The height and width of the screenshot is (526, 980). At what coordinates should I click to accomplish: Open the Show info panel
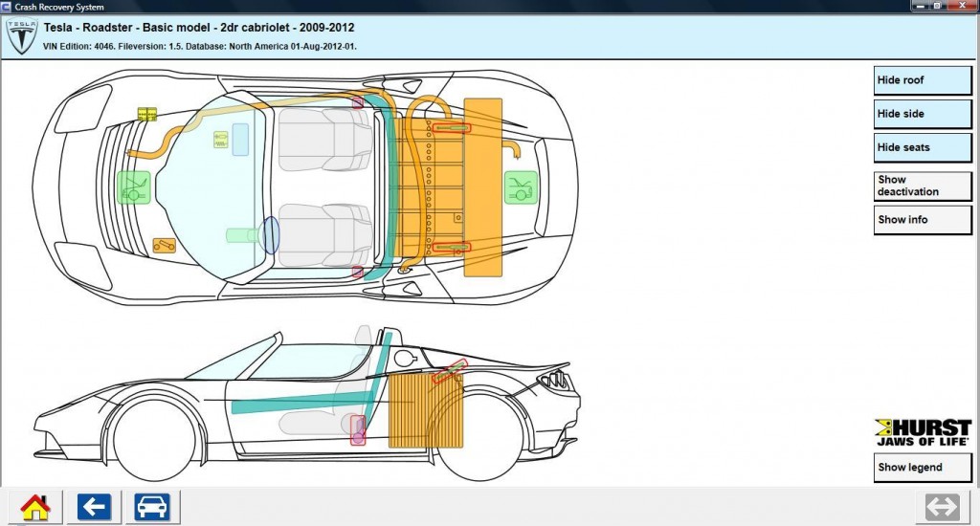click(923, 219)
